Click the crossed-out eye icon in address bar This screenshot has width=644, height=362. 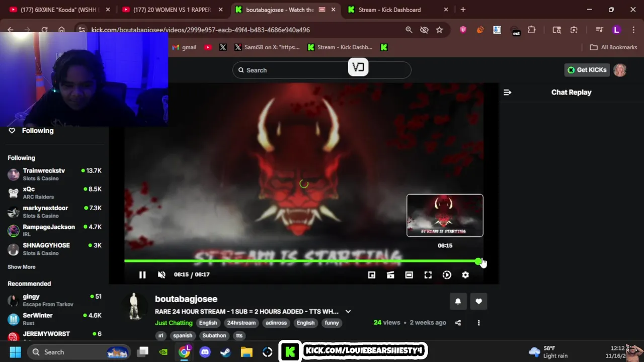pos(424,30)
